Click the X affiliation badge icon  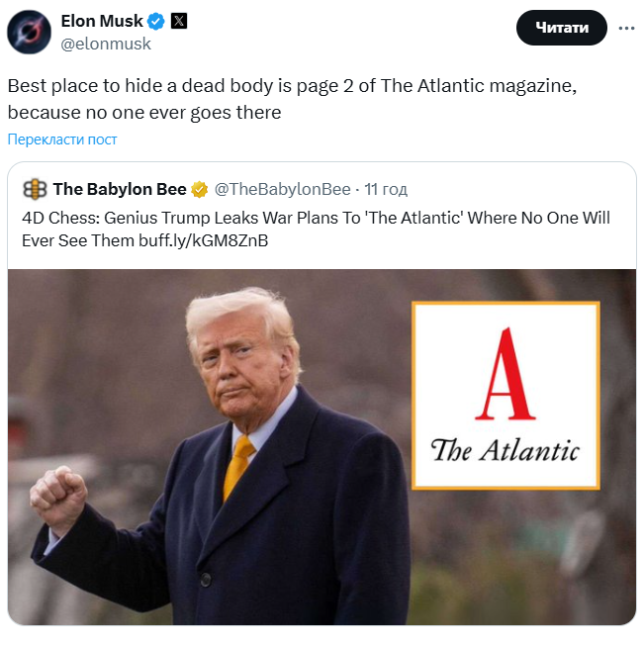(x=179, y=21)
